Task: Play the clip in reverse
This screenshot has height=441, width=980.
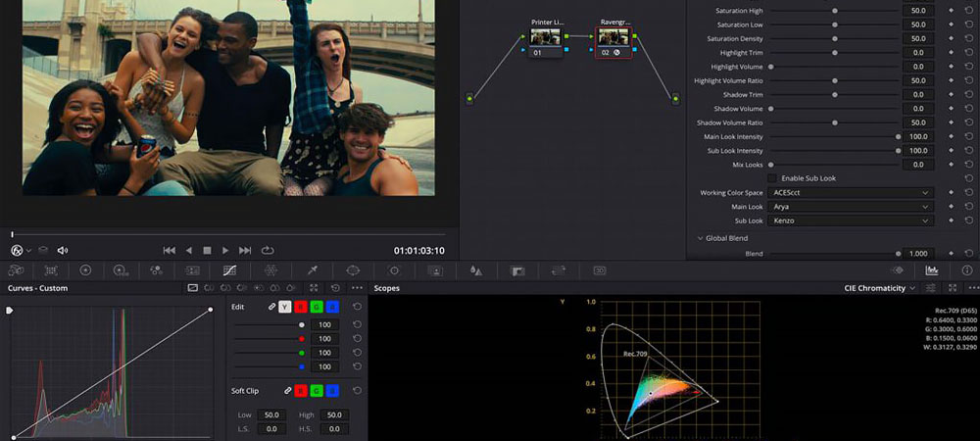Action: pyautogui.click(x=189, y=251)
